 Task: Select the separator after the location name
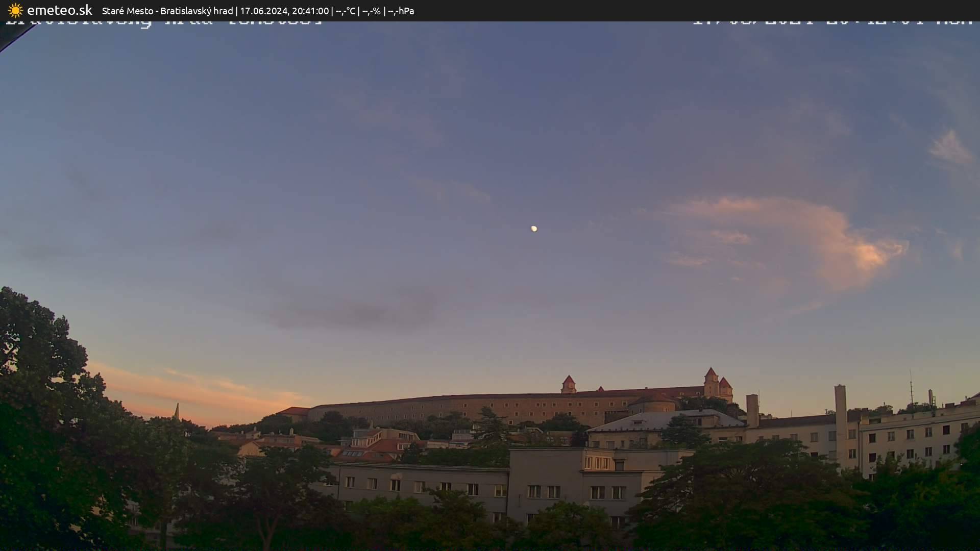tap(237, 10)
